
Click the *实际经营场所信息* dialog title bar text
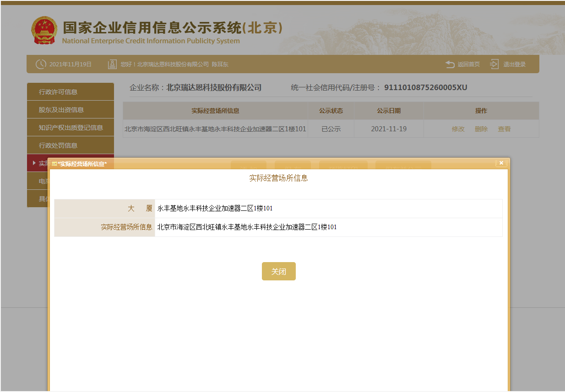tap(82, 164)
